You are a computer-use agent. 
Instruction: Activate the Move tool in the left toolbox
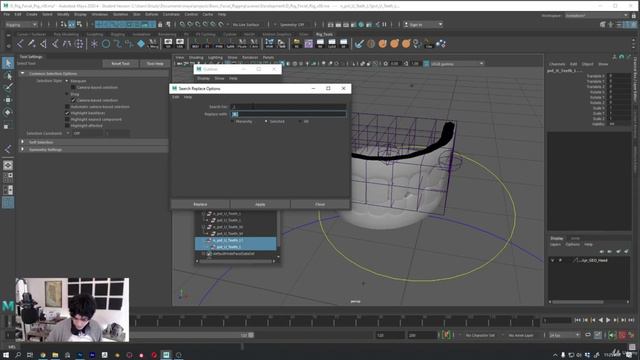8,100
